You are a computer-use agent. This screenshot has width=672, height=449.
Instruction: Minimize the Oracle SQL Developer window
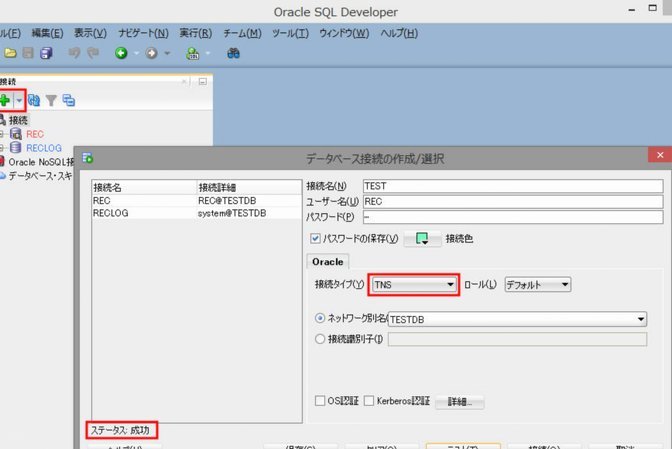click(632, 9)
